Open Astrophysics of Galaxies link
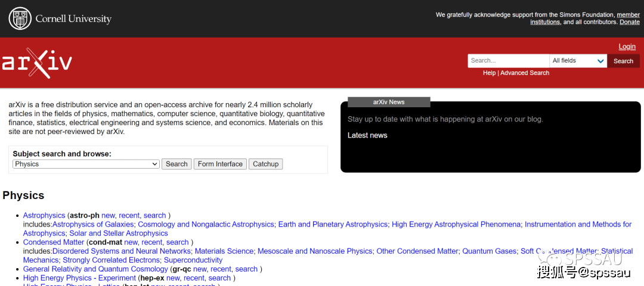Image resolution: width=644 pixels, height=286 pixels. 93,225
